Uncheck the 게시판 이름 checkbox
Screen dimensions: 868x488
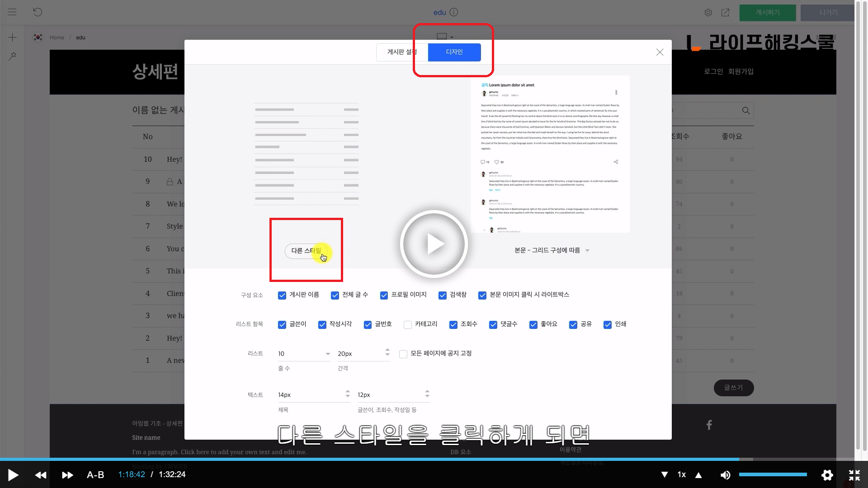pyautogui.click(x=282, y=295)
